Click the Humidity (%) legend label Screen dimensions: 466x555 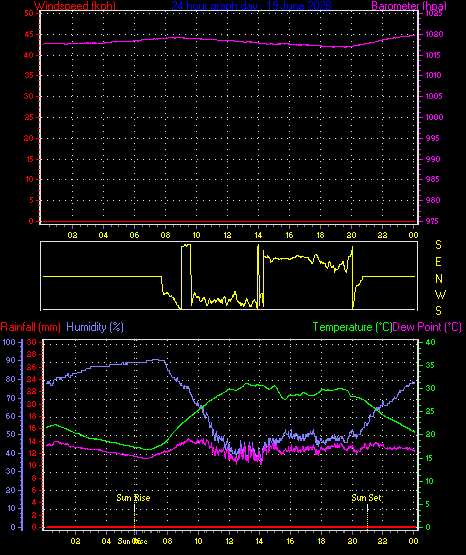tap(95, 327)
